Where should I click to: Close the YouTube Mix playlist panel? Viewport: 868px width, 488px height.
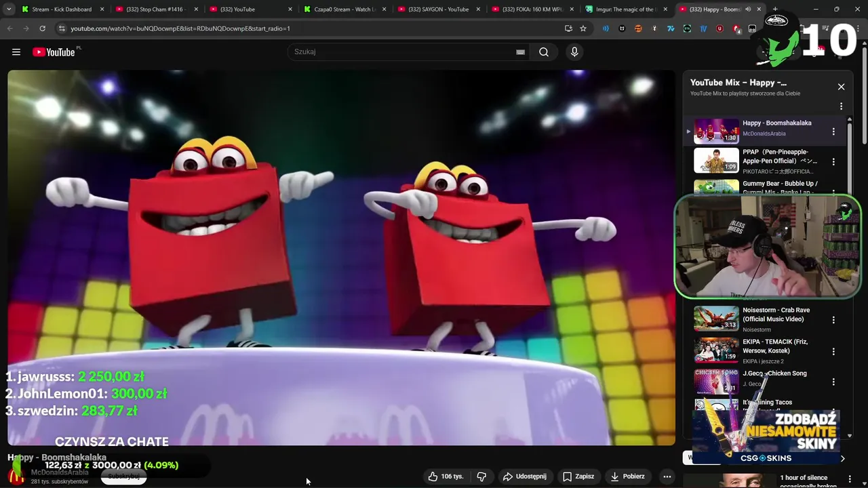click(841, 87)
